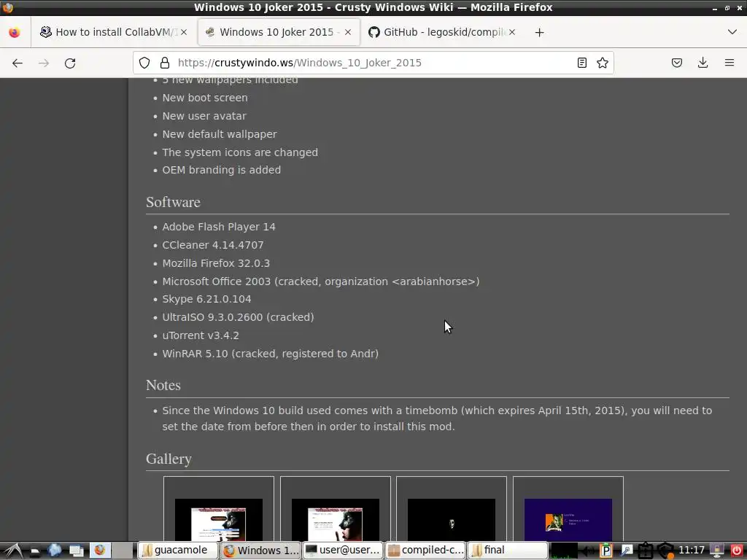Click the site security padlock icon

click(x=165, y=63)
